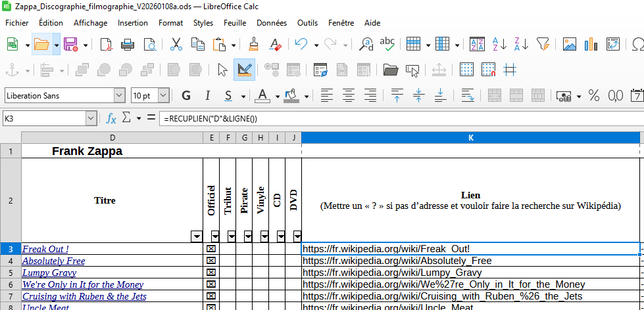Click the Sort ascending icon

point(499,44)
